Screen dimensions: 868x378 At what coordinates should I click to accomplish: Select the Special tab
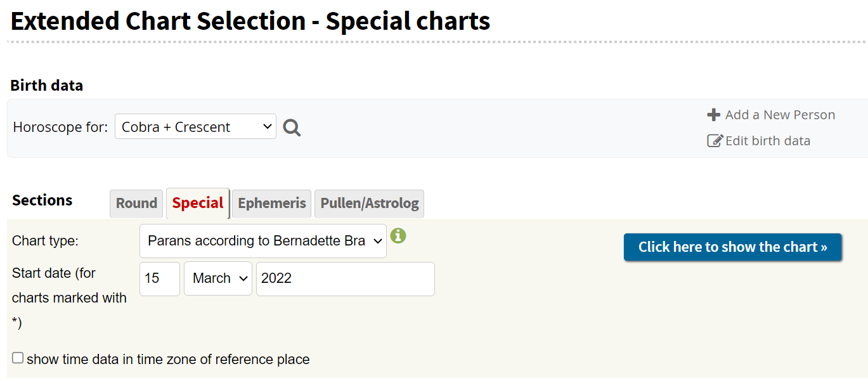pyautogui.click(x=197, y=204)
